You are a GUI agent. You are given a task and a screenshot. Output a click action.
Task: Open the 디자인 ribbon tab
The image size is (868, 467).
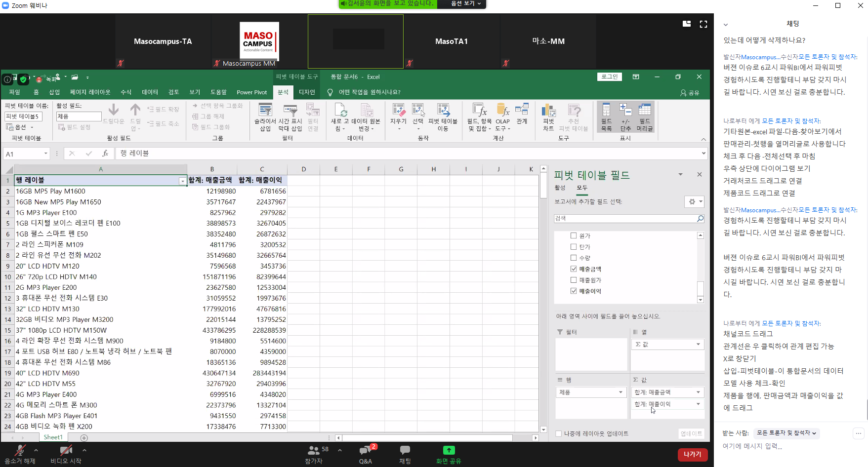click(x=307, y=92)
